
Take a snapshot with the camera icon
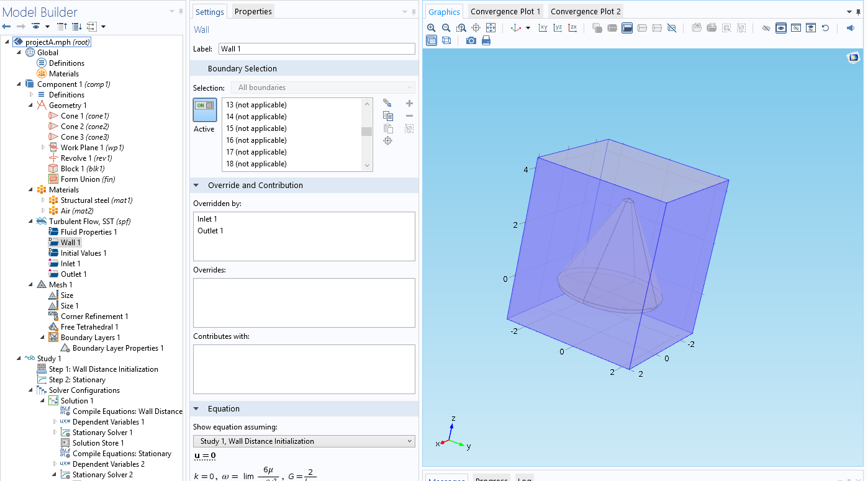coord(471,40)
